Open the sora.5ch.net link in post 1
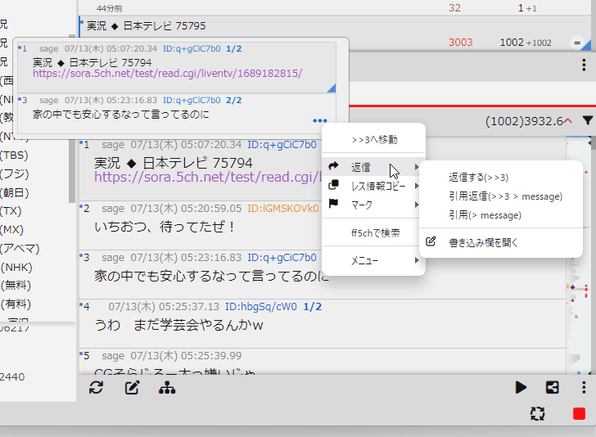Viewport: 596px width, 437px height. pyautogui.click(x=208, y=177)
